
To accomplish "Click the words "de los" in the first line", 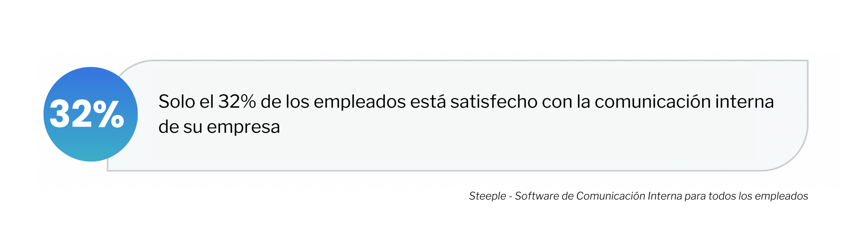I will click(285, 102).
